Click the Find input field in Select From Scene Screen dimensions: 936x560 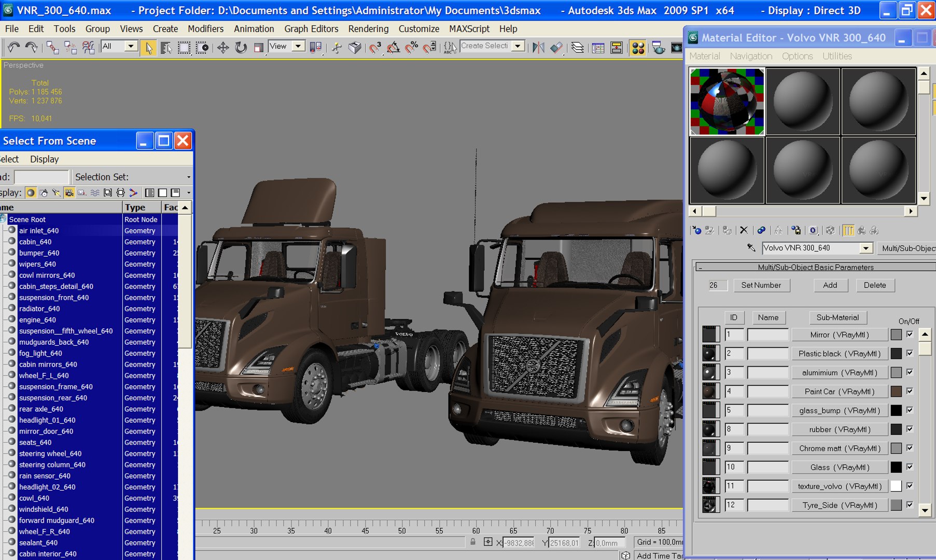click(41, 177)
